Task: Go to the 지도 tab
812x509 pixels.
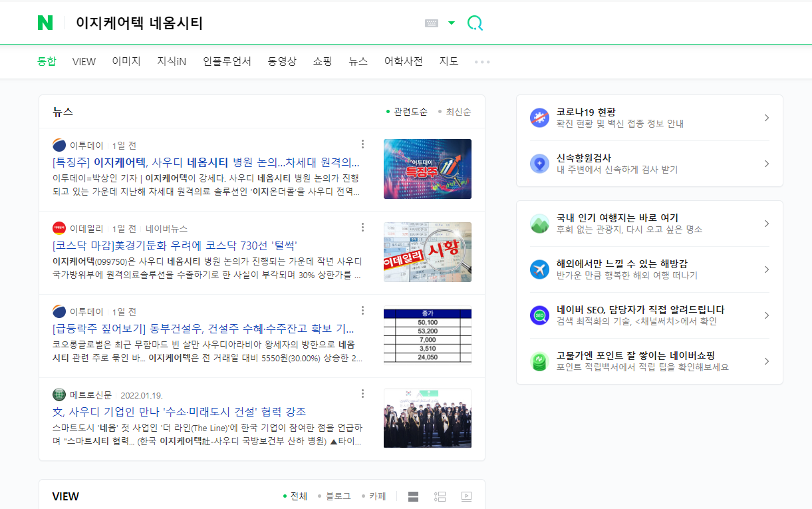Action: (x=449, y=61)
